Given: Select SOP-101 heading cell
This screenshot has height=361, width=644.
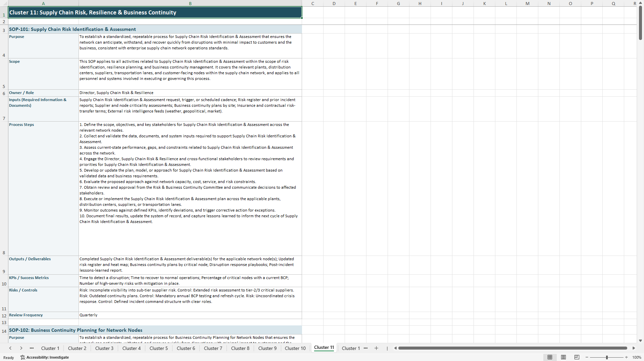Looking at the screenshot, I should pyautogui.click(x=155, y=29).
